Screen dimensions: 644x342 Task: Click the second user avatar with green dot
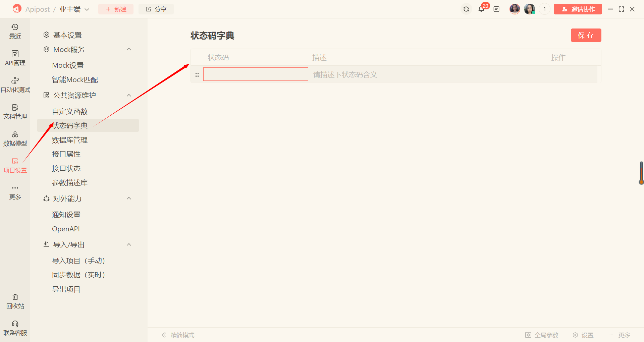click(530, 9)
